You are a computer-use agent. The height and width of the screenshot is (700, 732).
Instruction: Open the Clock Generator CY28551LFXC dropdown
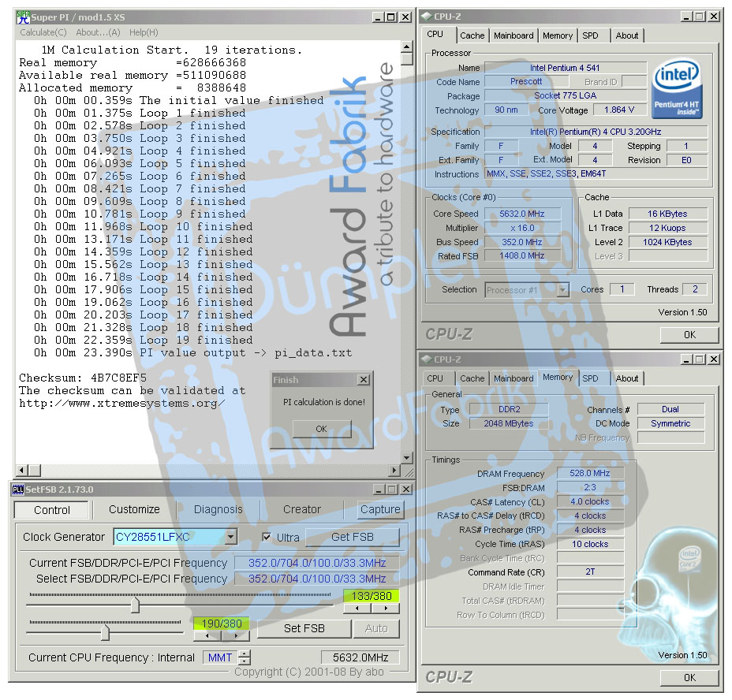[230, 537]
